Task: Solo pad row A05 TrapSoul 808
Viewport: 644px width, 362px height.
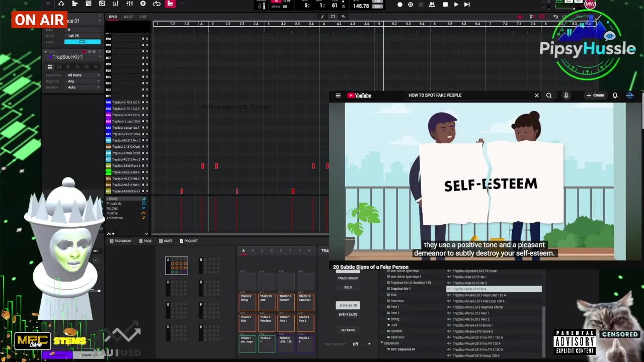Action: tap(147, 172)
